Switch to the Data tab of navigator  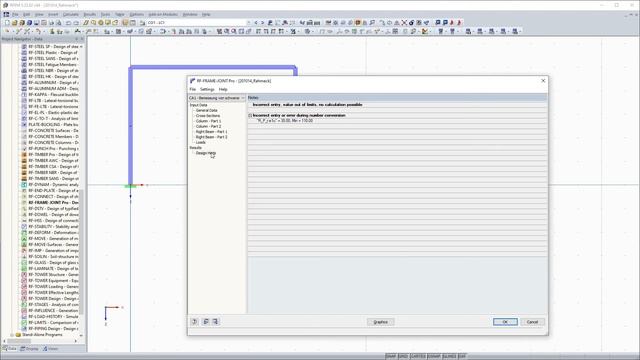10,349
